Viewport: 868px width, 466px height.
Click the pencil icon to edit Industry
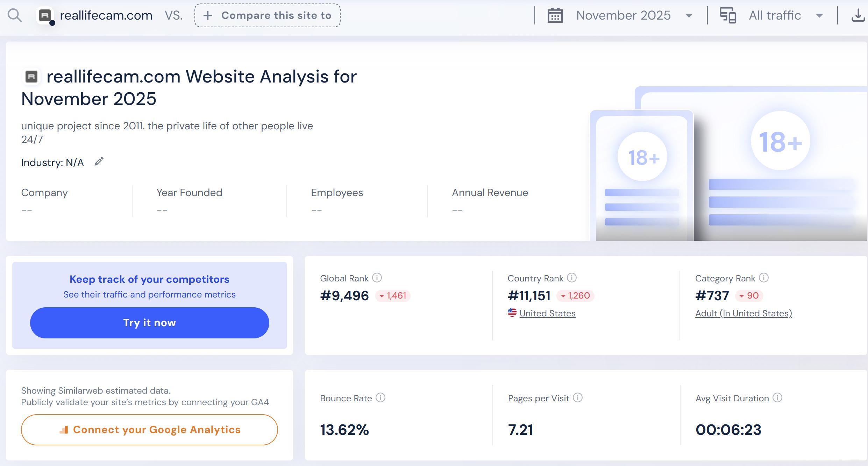click(99, 162)
